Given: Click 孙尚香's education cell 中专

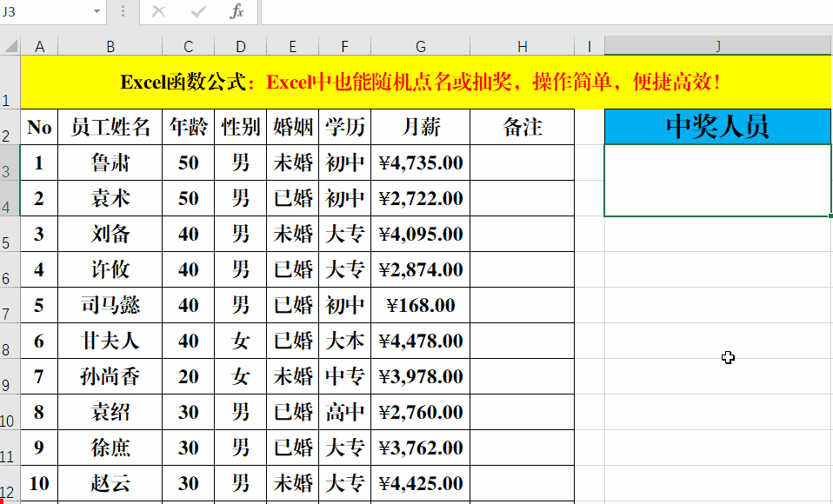Looking at the screenshot, I should coord(344,376).
